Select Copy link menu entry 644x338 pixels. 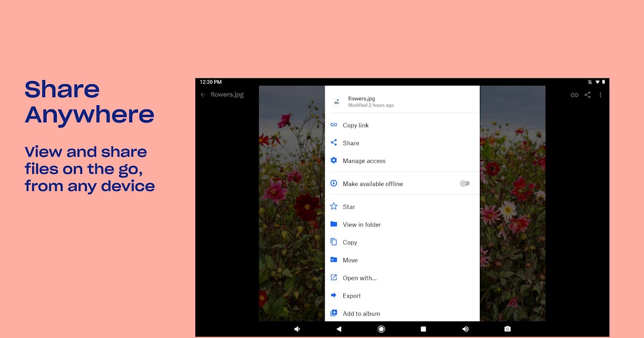click(x=402, y=125)
